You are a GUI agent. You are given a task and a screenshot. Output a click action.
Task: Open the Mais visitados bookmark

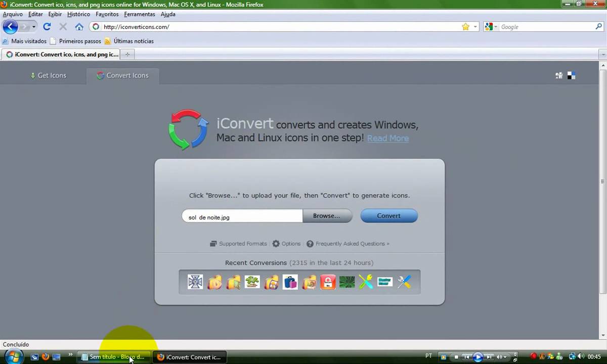point(24,41)
